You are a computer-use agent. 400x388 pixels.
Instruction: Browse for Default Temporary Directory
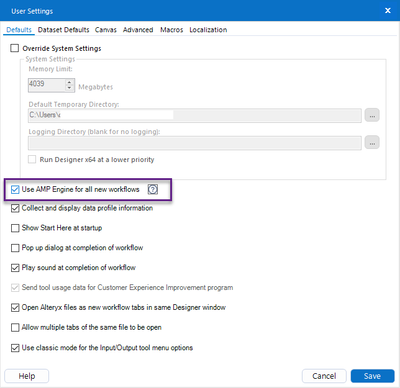[372, 115]
